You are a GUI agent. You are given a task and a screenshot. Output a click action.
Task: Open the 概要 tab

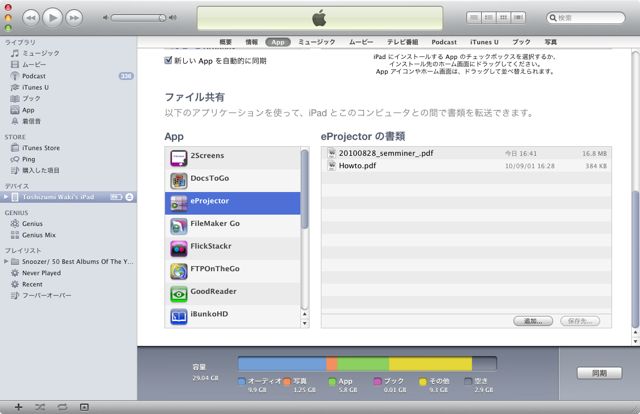click(226, 42)
